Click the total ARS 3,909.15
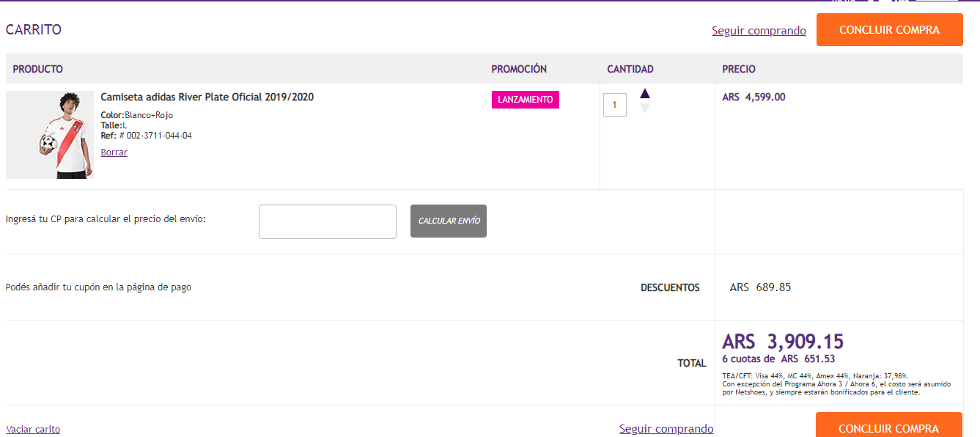 click(x=783, y=342)
